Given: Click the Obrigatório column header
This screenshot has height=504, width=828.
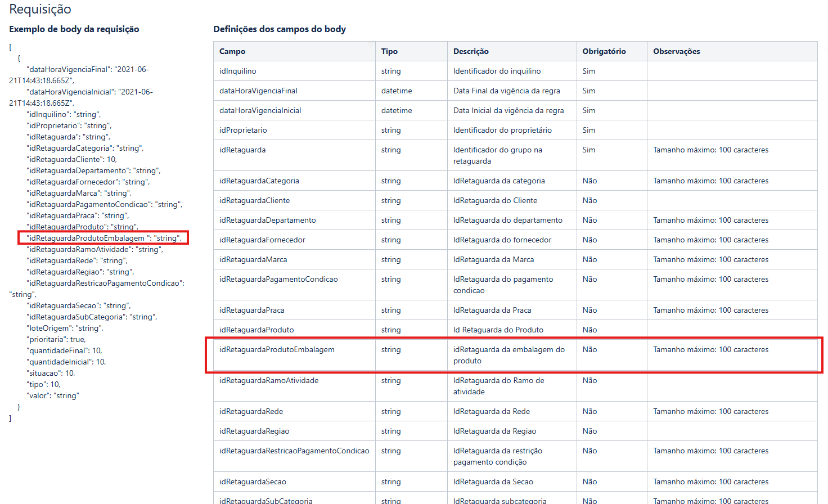Looking at the screenshot, I should 604,51.
